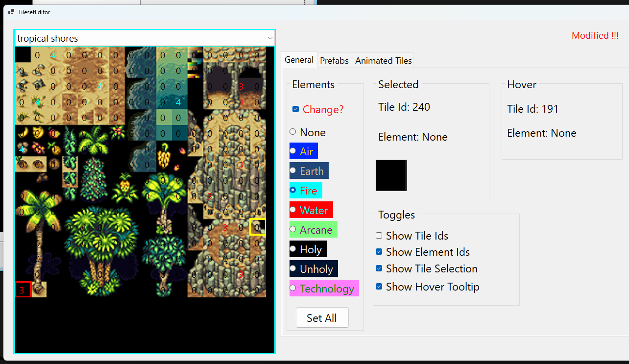The width and height of the screenshot is (629, 364).
Task: Click the TilesetEditor window title icon
Action: tap(11, 12)
